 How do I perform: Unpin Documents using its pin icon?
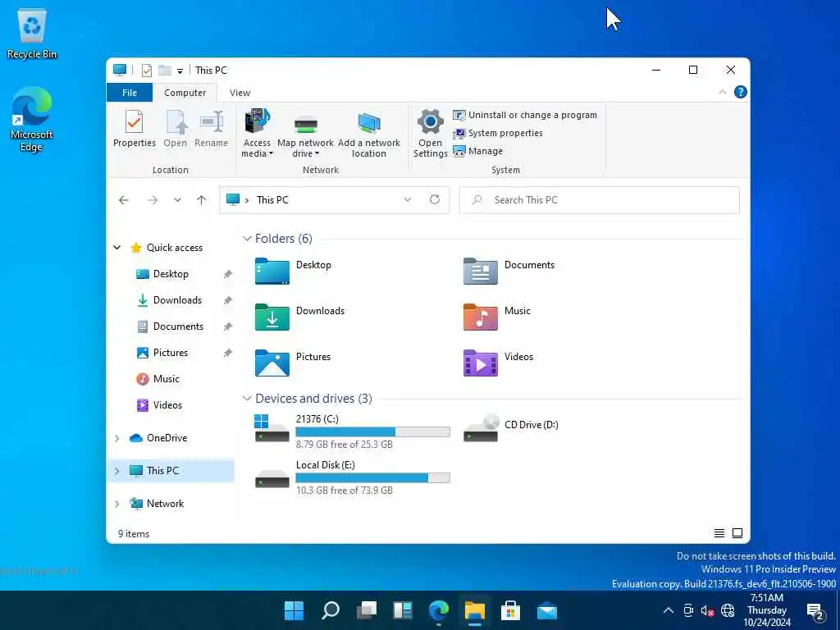228,326
